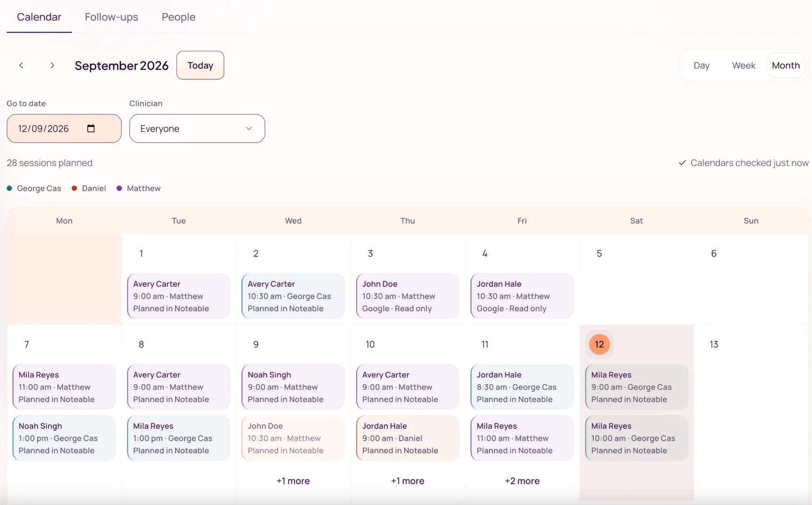Open the Follow-ups tab
The height and width of the screenshot is (505, 812).
coord(112,17)
